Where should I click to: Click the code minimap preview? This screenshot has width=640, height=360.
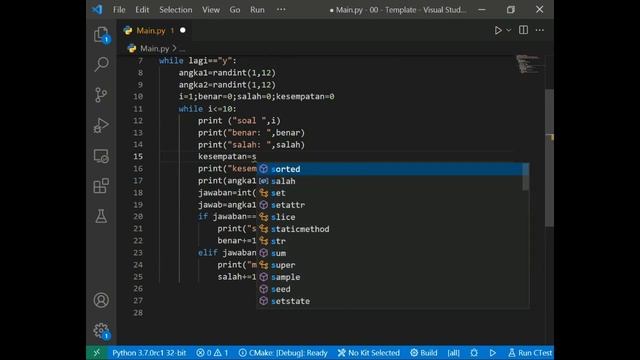coord(529,64)
